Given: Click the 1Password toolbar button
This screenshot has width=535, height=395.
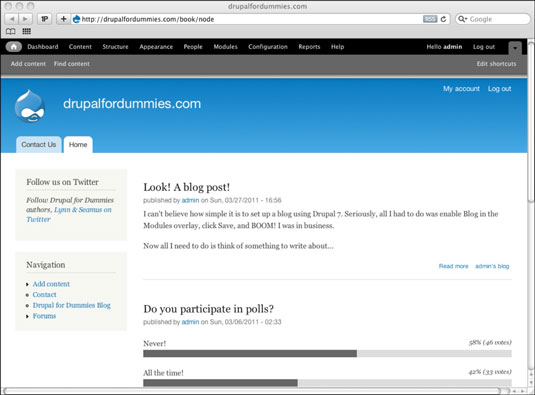Looking at the screenshot, I should coord(44,19).
